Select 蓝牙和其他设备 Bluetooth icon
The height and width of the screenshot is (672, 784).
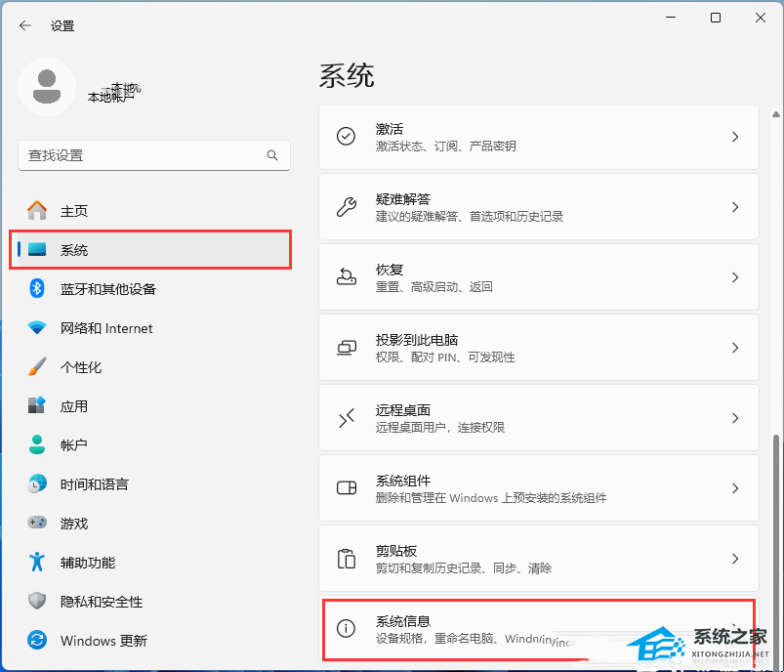click(37, 289)
